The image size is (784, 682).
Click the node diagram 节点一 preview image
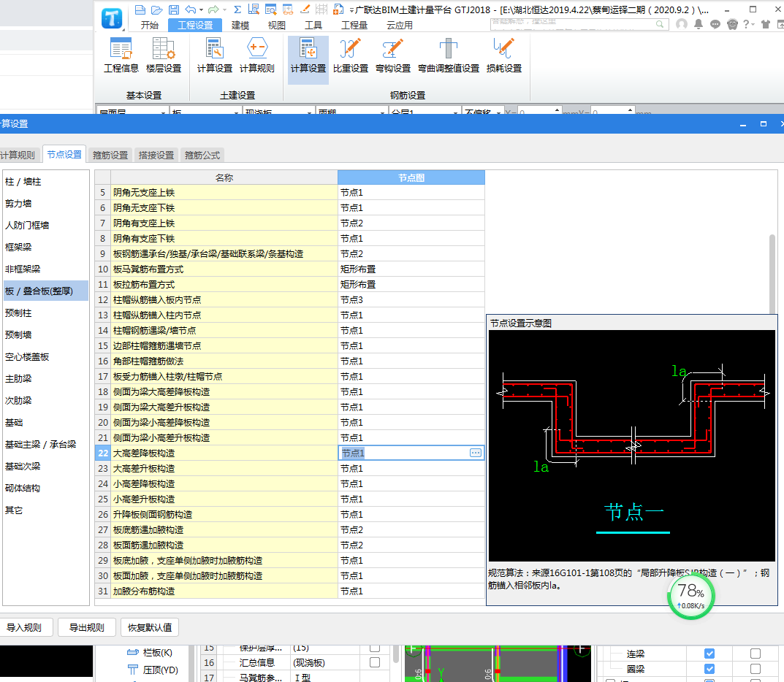point(631,445)
